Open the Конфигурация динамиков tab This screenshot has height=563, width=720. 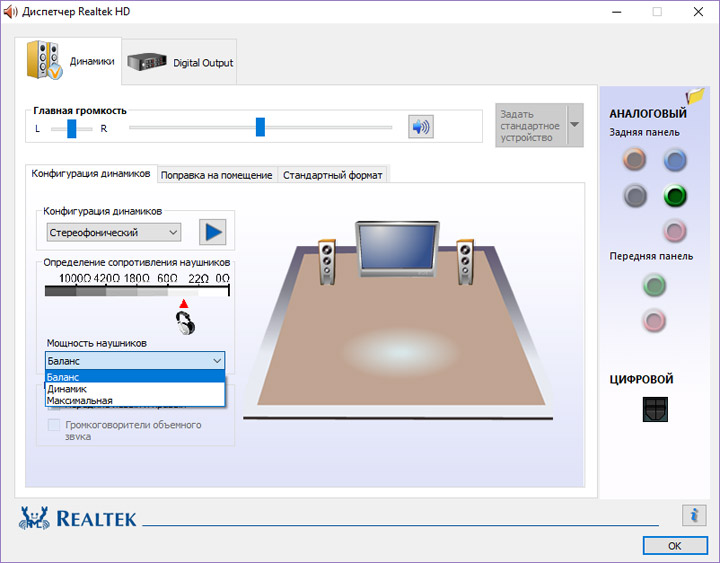pyautogui.click(x=91, y=174)
